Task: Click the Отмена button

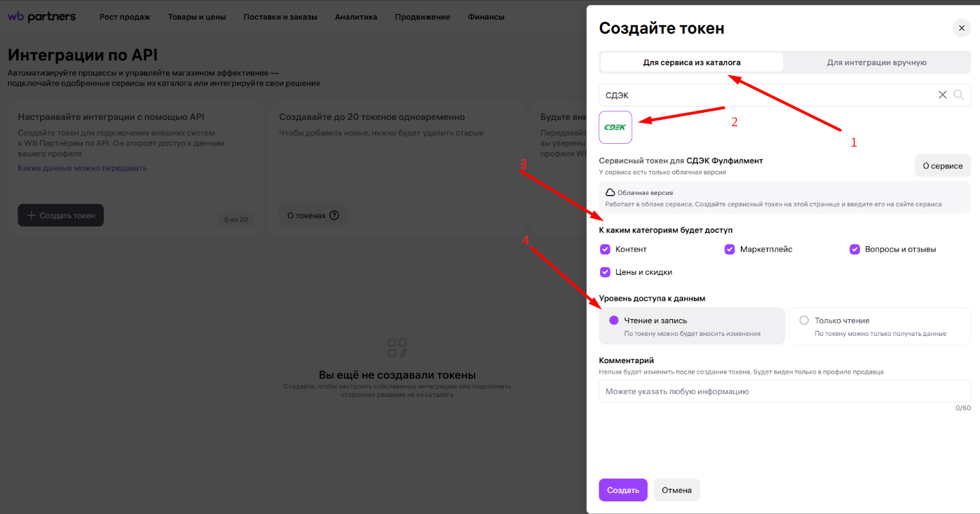Action: point(676,490)
